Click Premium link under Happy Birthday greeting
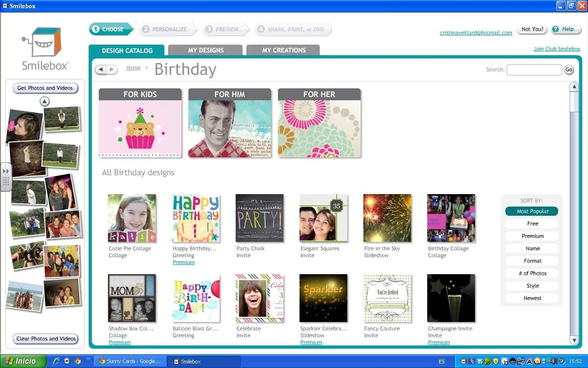The image size is (588, 368). (183, 262)
